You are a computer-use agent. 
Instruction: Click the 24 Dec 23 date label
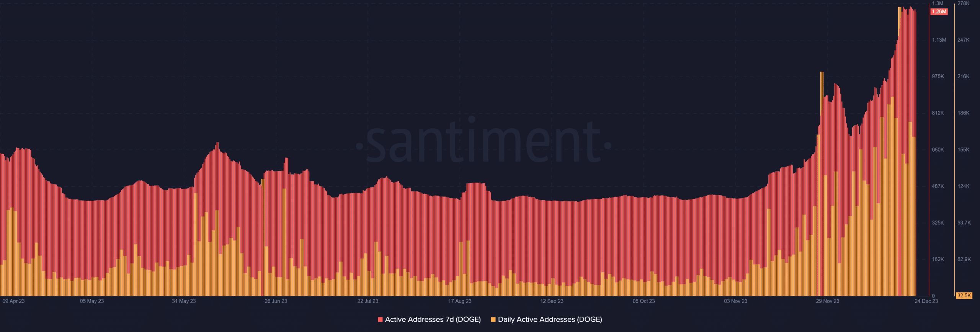click(x=926, y=301)
